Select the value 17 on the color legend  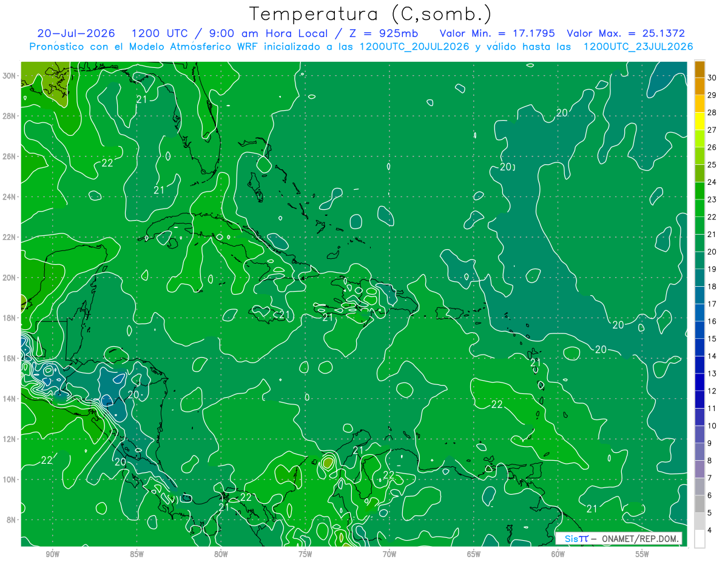pyautogui.click(x=712, y=304)
